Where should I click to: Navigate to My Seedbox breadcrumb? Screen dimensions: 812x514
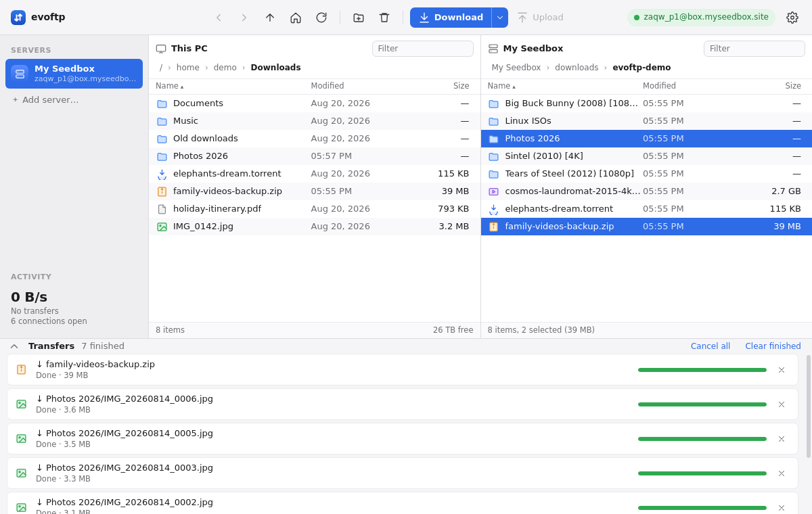tap(516, 68)
